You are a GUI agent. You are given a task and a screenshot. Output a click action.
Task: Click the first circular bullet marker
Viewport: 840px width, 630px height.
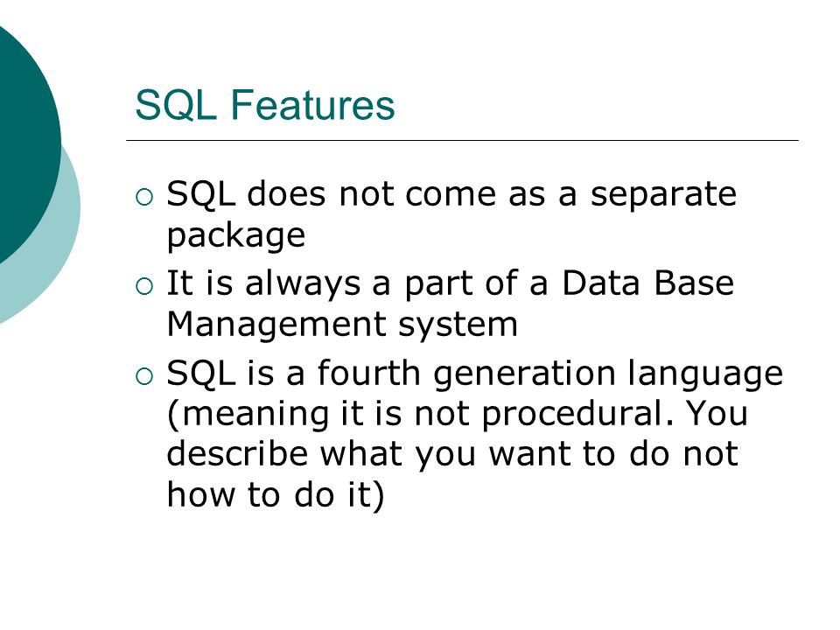click(144, 197)
